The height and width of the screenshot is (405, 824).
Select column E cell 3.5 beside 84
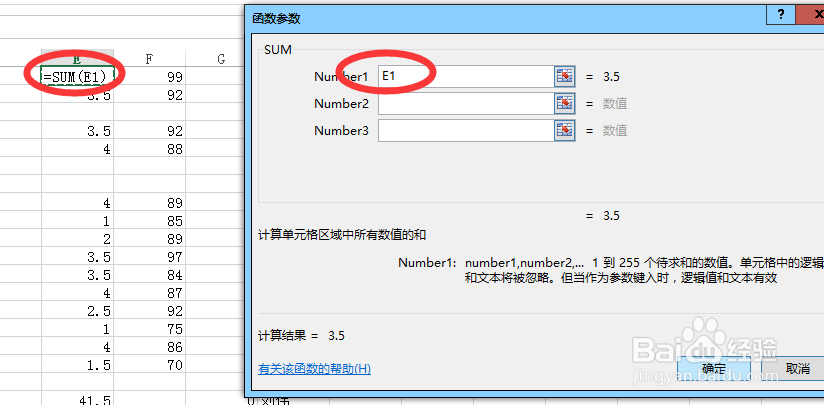coord(77,275)
